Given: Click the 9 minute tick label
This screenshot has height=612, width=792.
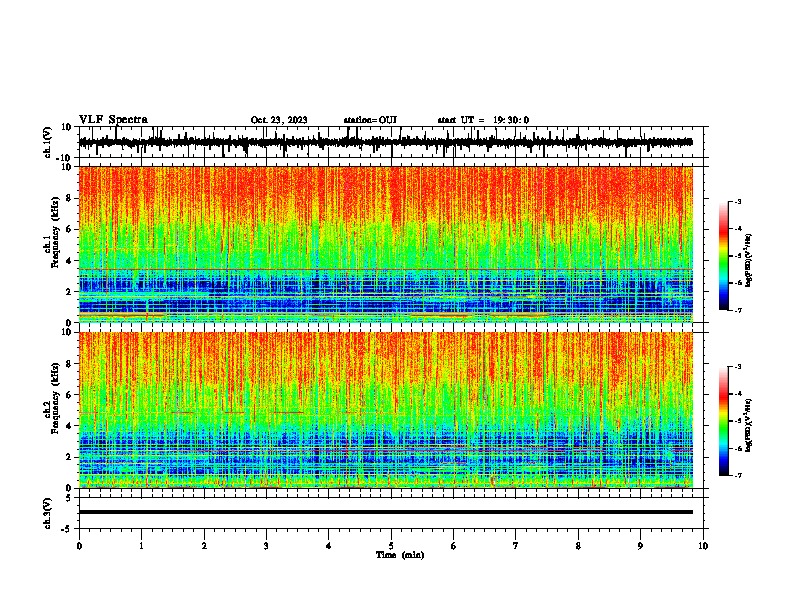Looking at the screenshot, I should [640, 546].
